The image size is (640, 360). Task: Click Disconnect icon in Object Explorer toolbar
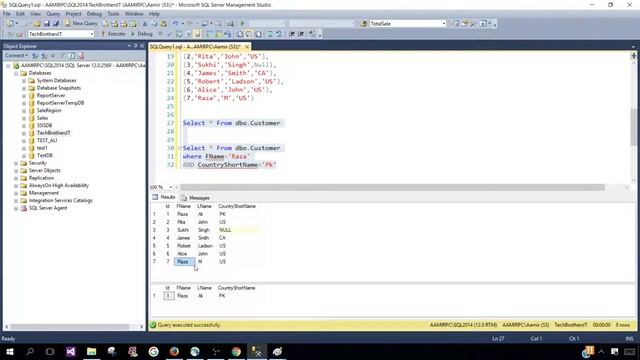click(x=44, y=56)
